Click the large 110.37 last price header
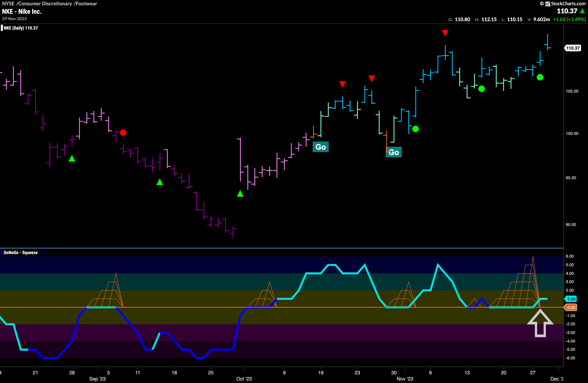588x383 pixels. pyautogui.click(x=567, y=11)
